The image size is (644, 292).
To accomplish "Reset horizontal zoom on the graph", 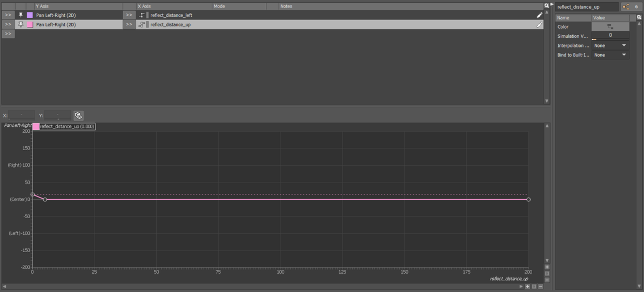I will (x=534, y=286).
